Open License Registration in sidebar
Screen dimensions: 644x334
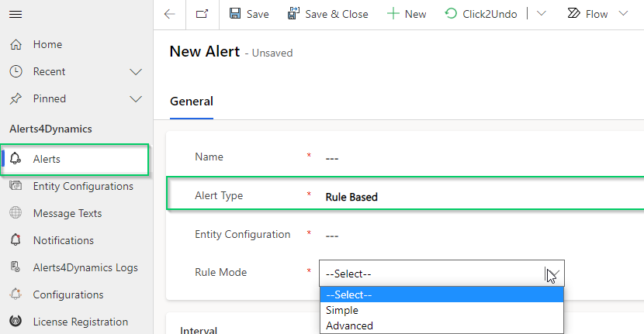click(81, 322)
